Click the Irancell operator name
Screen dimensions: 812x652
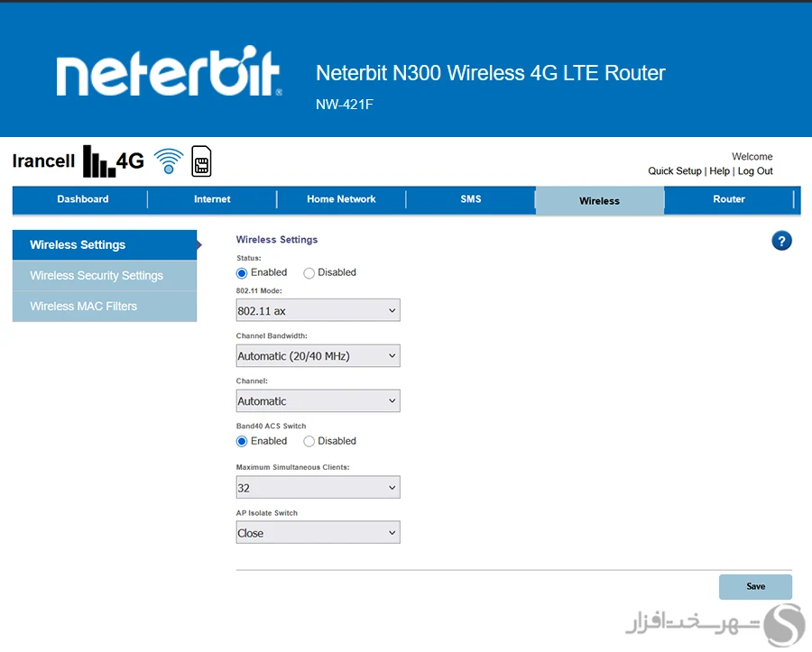tap(43, 161)
